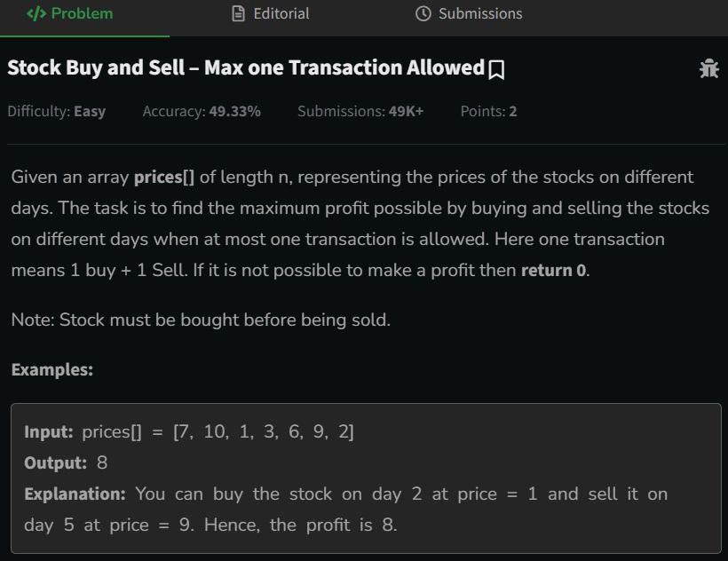Click the Accuracy 49.33% stat
Viewport: 728px width, 561px height.
tap(202, 111)
